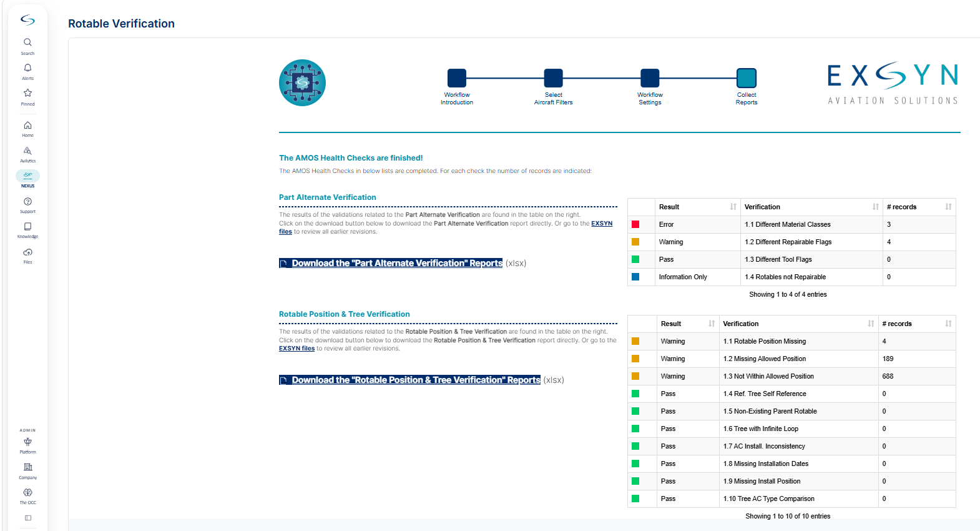980x531 pixels.
Task: Sort Part Alternate table by Result
Action: tap(698, 207)
